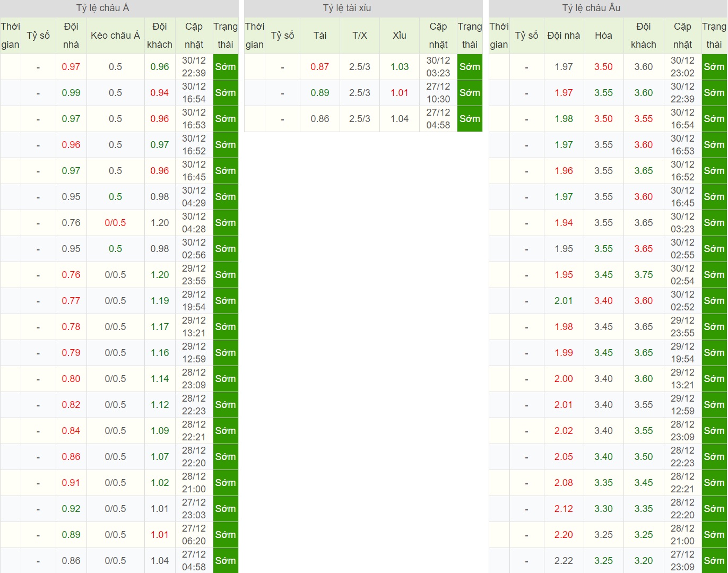Select home odds 0.79 in châu Á table
The image size is (728, 573).
coord(71,353)
